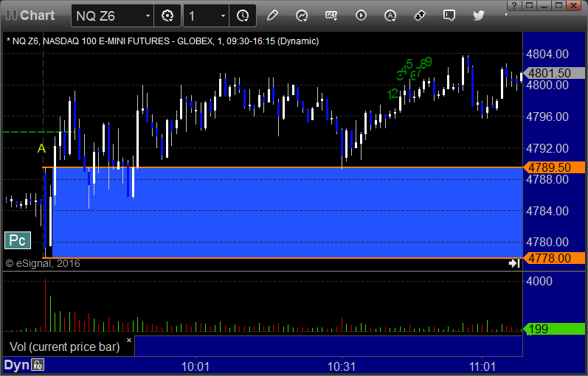Select the blue shaded price zone

point(287,212)
